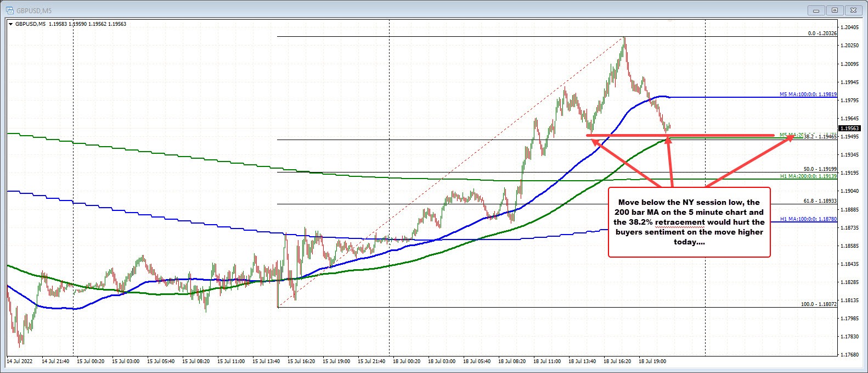The image size is (868, 373).
Task: Click the Fibonacci label '100.0 - 1.18072'
Action: (x=819, y=304)
